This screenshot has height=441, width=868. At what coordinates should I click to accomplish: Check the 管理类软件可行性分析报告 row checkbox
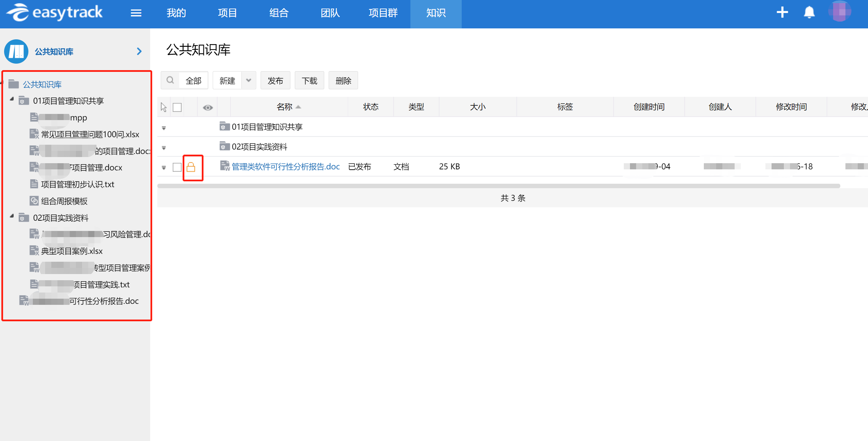tap(177, 167)
